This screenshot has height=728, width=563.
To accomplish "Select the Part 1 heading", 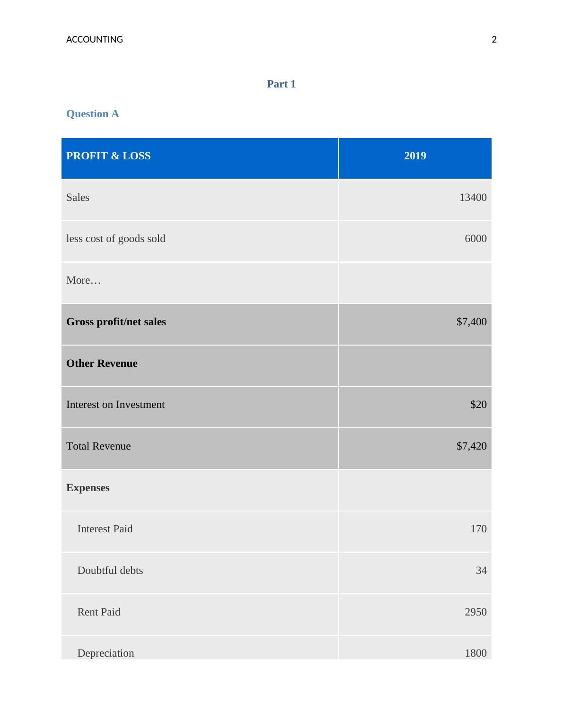I will point(281,84).
